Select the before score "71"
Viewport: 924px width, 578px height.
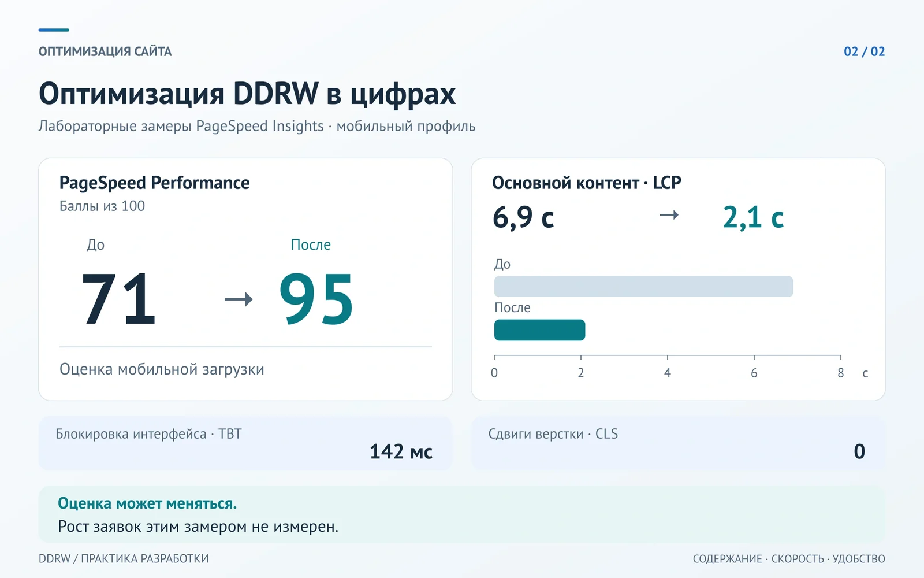[118, 299]
